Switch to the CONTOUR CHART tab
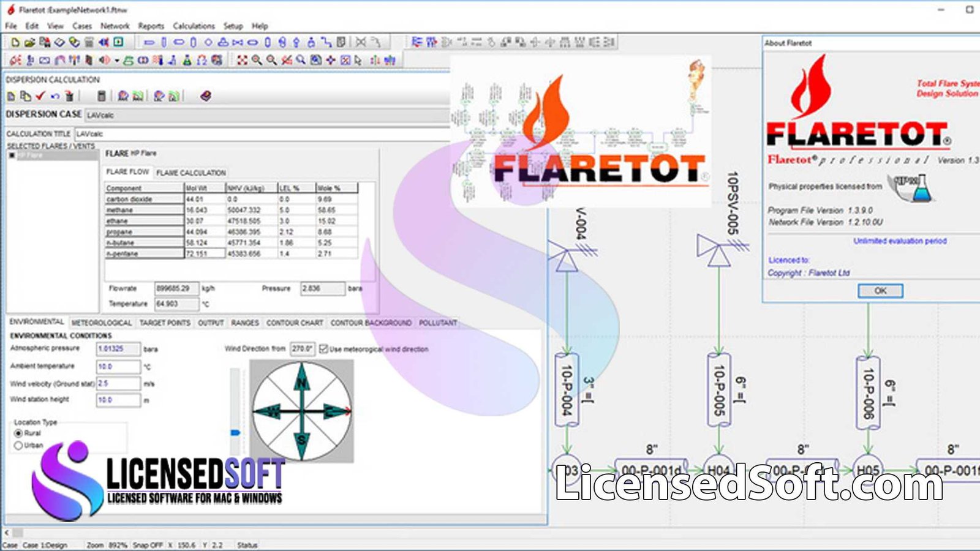Screen dimensions: 980x551 (295, 323)
